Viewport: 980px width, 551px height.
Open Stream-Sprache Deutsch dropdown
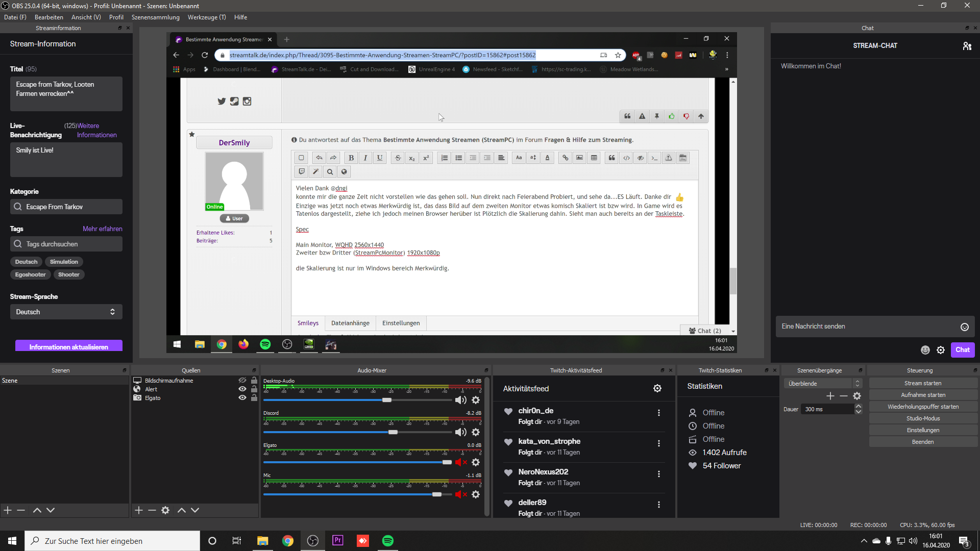tap(66, 312)
